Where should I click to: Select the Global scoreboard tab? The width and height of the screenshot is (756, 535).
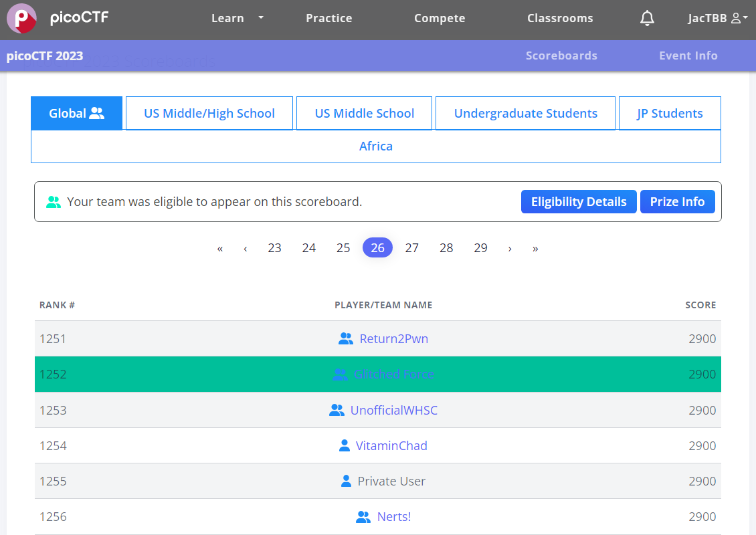77,113
